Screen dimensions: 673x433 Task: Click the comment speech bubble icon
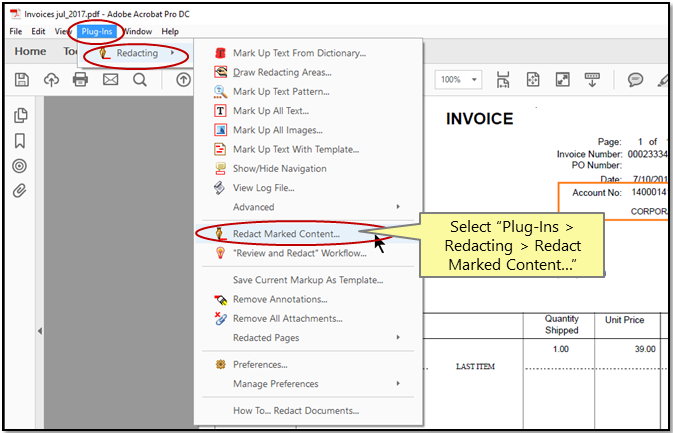coord(635,80)
